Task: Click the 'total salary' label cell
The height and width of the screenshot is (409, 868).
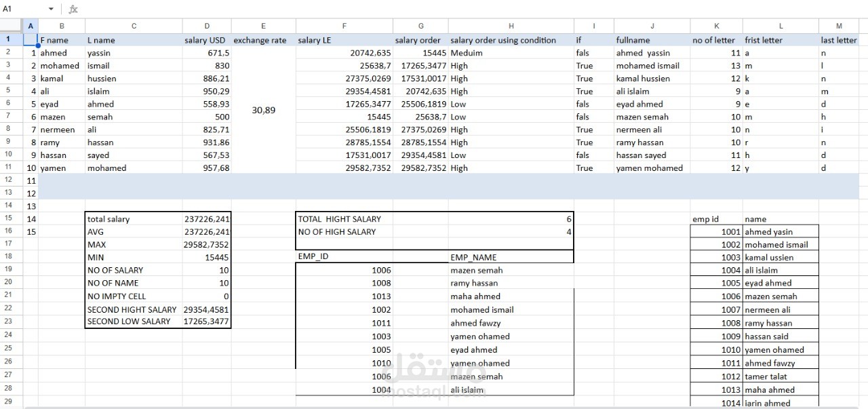Action: click(134, 219)
